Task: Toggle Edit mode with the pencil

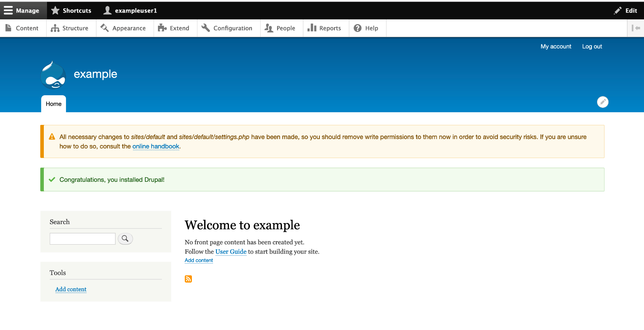Action: pos(625,11)
